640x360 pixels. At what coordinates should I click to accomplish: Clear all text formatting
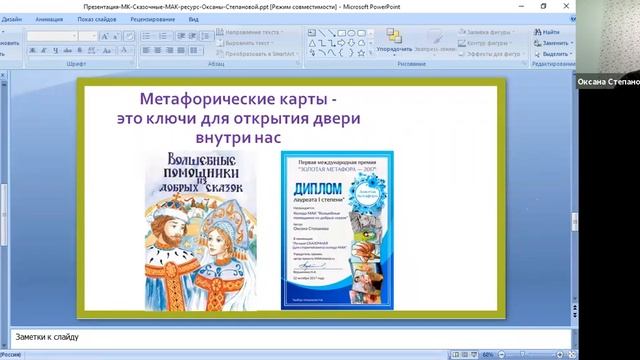[x=129, y=36]
